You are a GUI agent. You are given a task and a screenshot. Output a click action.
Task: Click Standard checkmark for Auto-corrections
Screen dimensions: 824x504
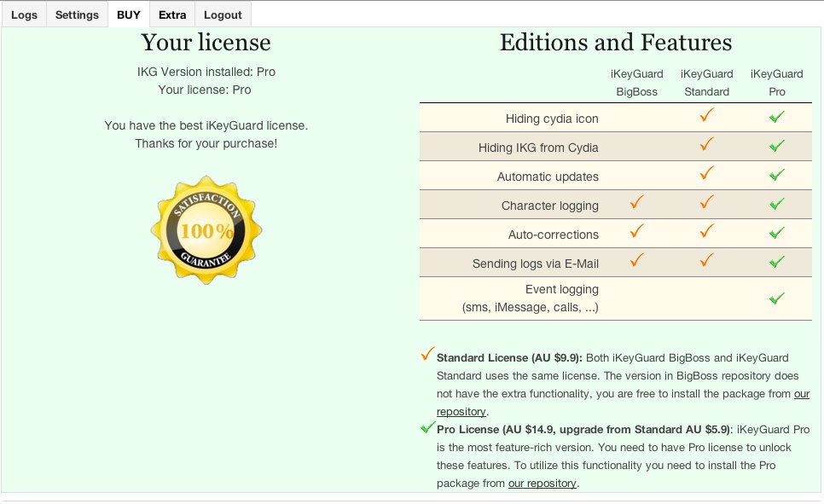click(x=706, y=233)
